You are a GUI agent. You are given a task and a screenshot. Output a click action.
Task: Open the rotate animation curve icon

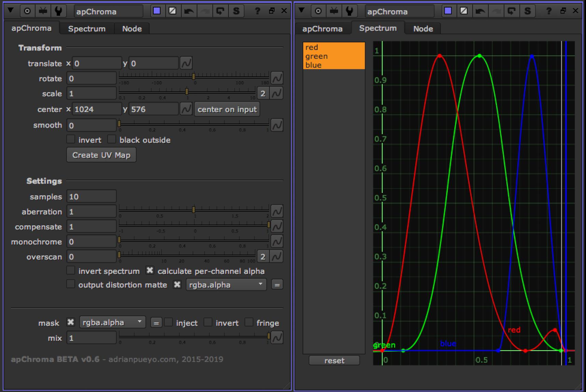[277, 78]
